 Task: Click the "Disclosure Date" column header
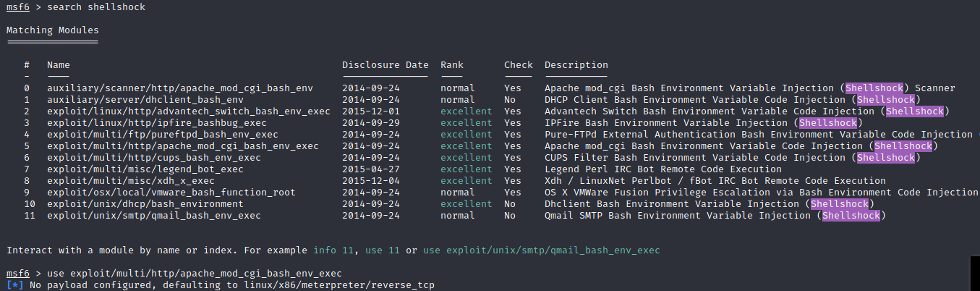(x=385, y=65)
